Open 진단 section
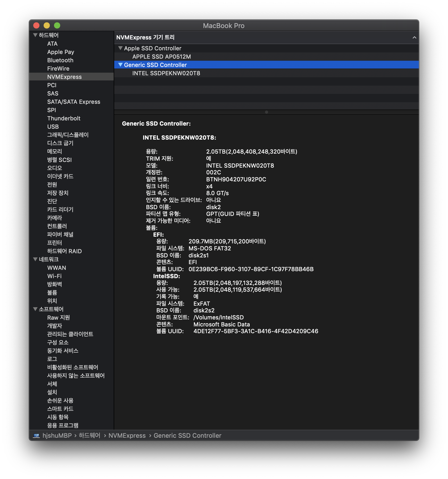The height and width of the screenshot is (479, 448). tap(52, 201)
